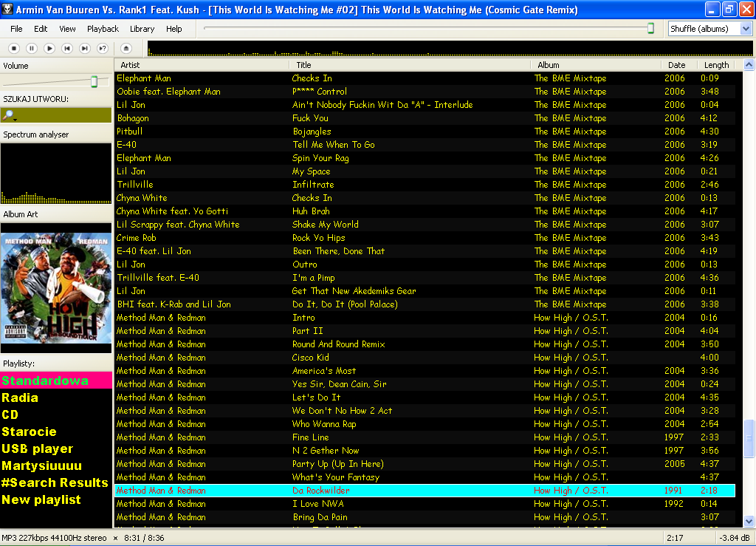The height and width of the screenshot is (546, 756).
Task: Click the MP3 227kbps 44100Hz stereo status text
Action: [x=54, y=538]
